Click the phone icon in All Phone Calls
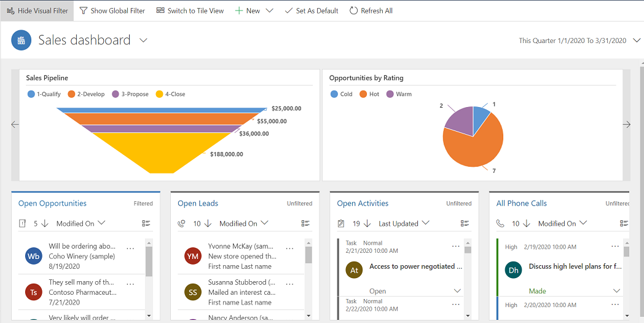This screenshot has height=323, width=644. click(x=500, y=223)
